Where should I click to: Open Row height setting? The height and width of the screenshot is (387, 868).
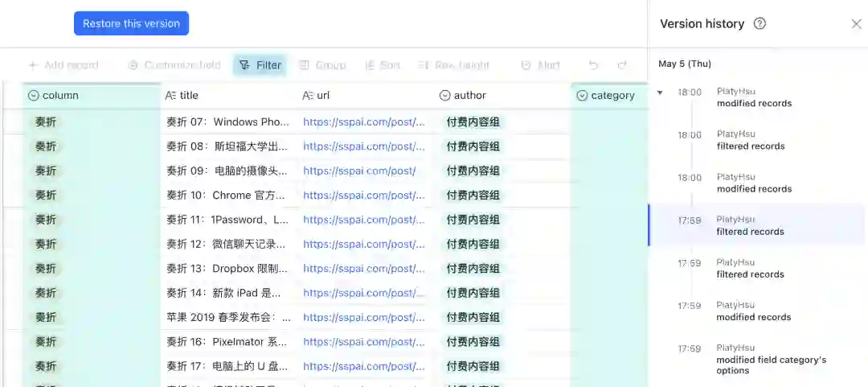pyautogui.click(x=453, y=65)
